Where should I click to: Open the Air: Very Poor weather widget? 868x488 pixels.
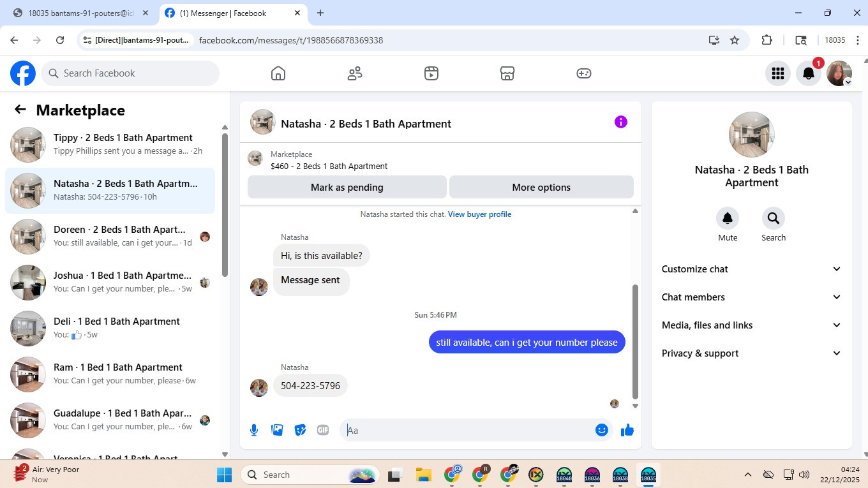[48, 474]
